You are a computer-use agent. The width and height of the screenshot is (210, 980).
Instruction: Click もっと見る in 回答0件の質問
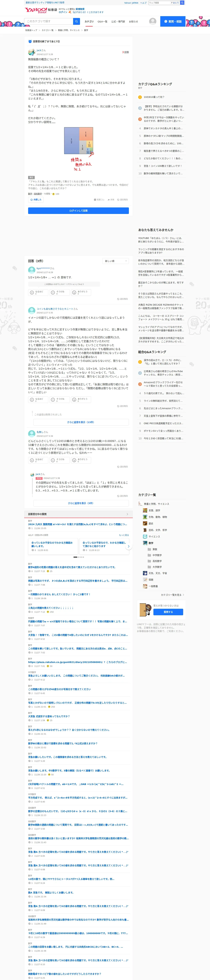[124, 535]
